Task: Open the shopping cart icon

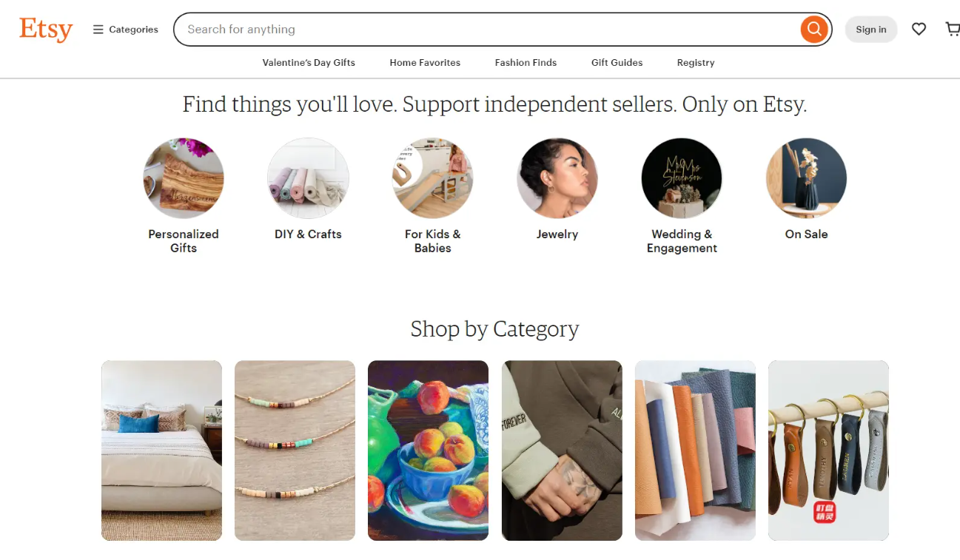Action: [953, 30]
